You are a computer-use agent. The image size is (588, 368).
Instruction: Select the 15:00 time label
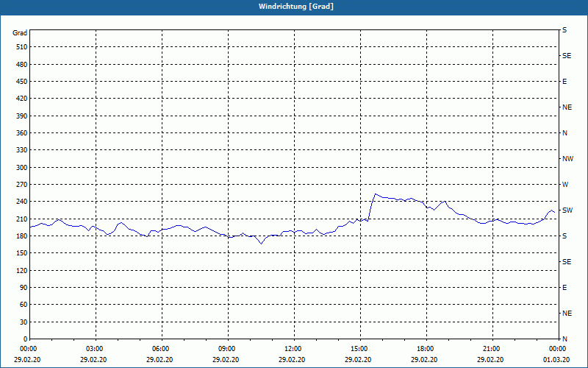(x=359, y=349)
